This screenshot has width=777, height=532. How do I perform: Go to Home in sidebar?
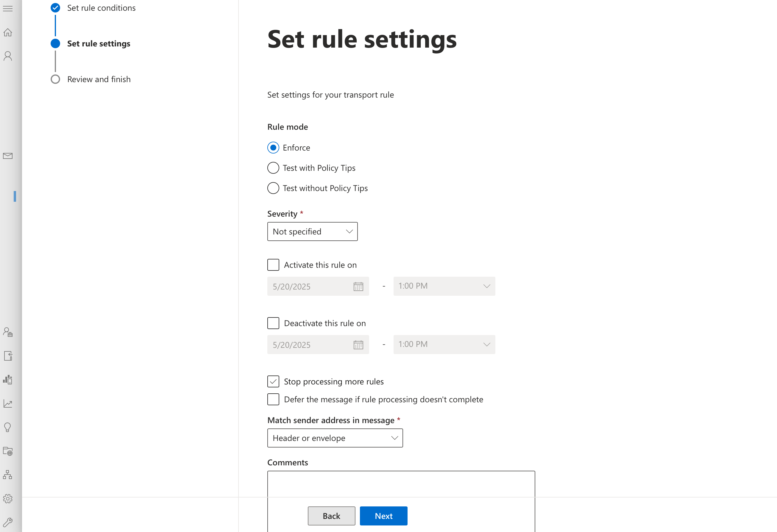click(8, 32)
